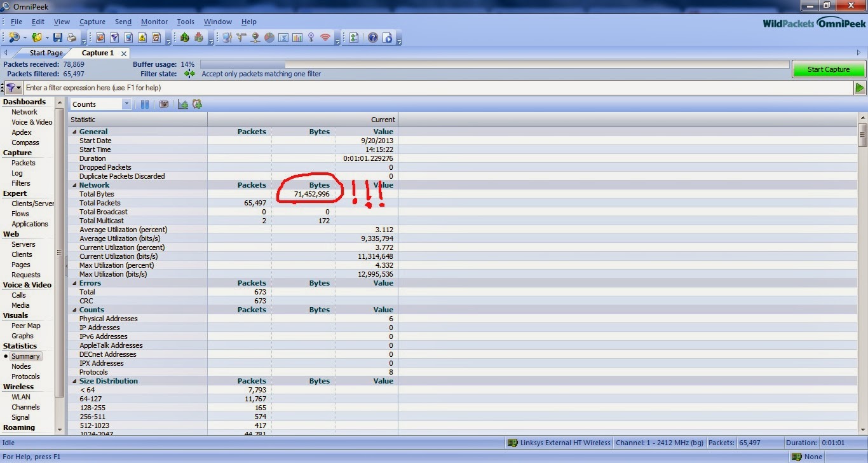Viewport: 868px width, 463px height.
Task: Click the warning triangle document toolbar icon
Action: (142, 38)
